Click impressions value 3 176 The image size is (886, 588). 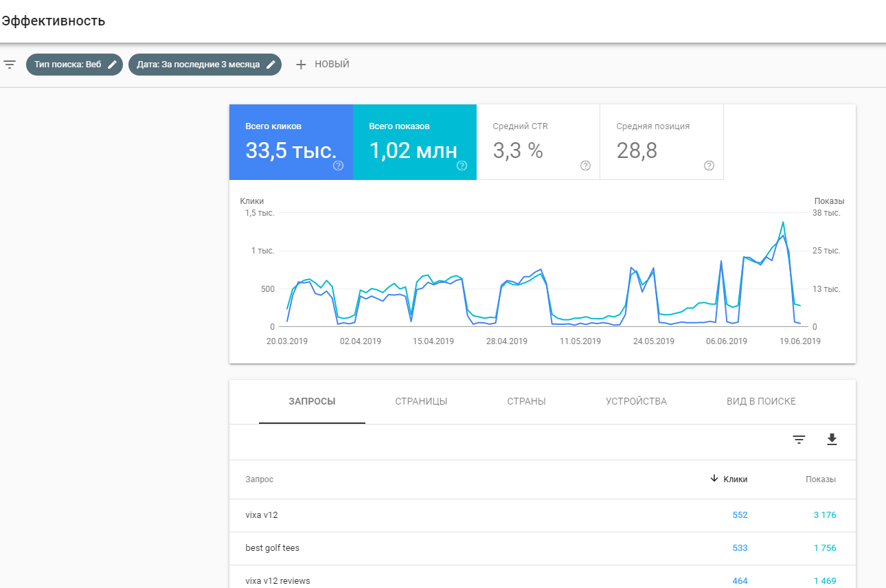click(x=825, y=515)
